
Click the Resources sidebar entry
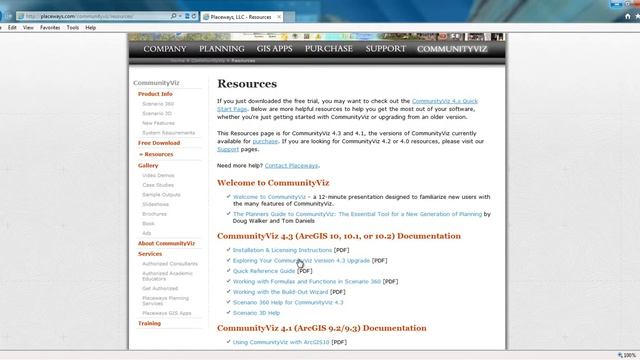click(159, 154)
